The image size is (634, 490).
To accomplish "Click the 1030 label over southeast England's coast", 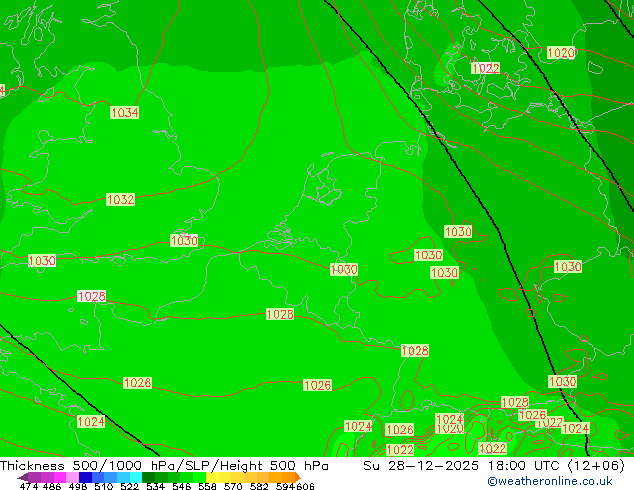I will (184, 241).
